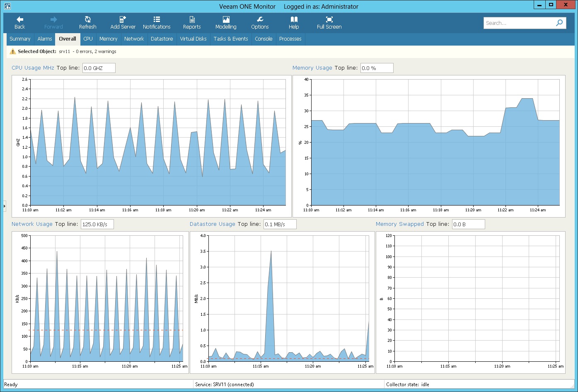Switch to the Virtual Disks tab
578x392 pixels.
193,39
